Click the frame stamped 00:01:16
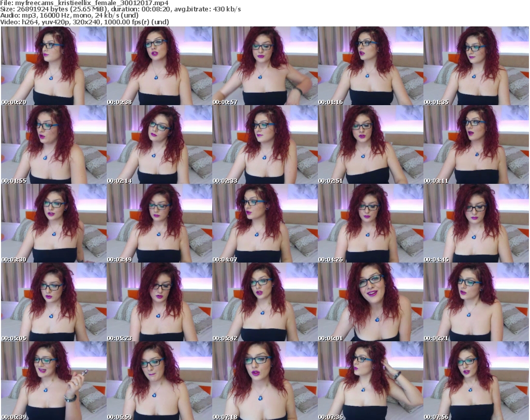 pos(371,66)
